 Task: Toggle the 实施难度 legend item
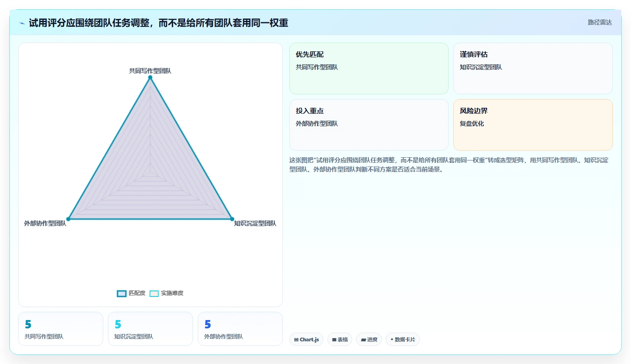click(167, 293)
